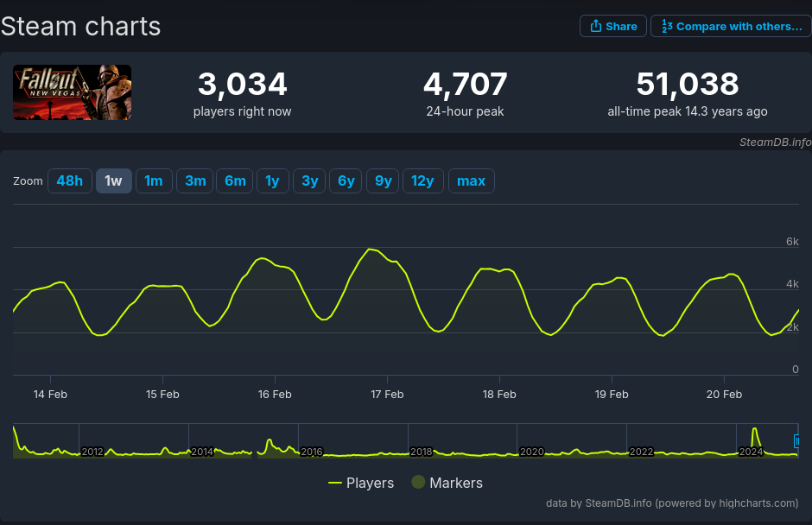The height and width of the screenshot is (525, 812).
Task: Click the 2024 spike in navigator
Action: 755,431
